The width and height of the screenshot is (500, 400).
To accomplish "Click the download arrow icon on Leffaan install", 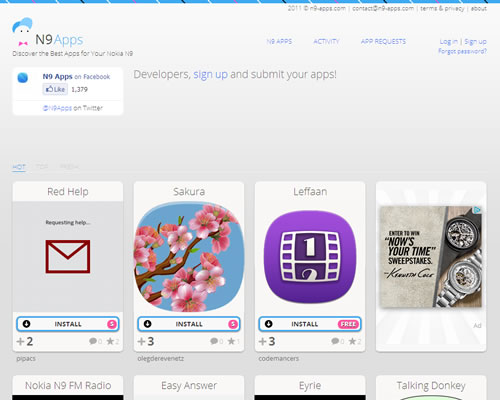I will (268, 324).
